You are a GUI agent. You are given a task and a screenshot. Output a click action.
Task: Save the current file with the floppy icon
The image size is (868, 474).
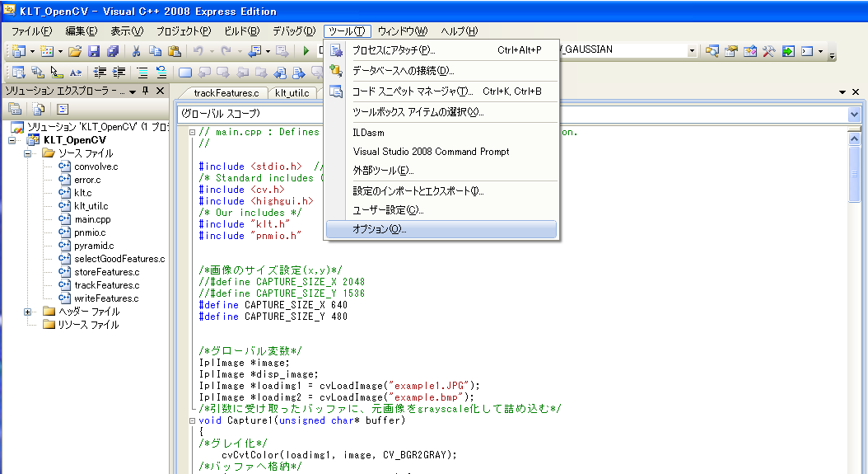pos(94,51)
